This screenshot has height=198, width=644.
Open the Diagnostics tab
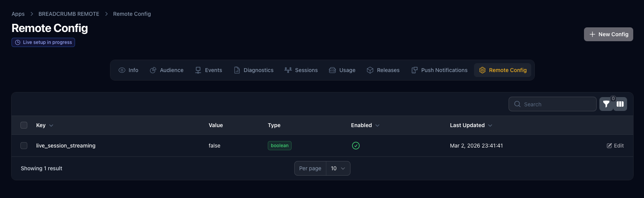(254, 70)
